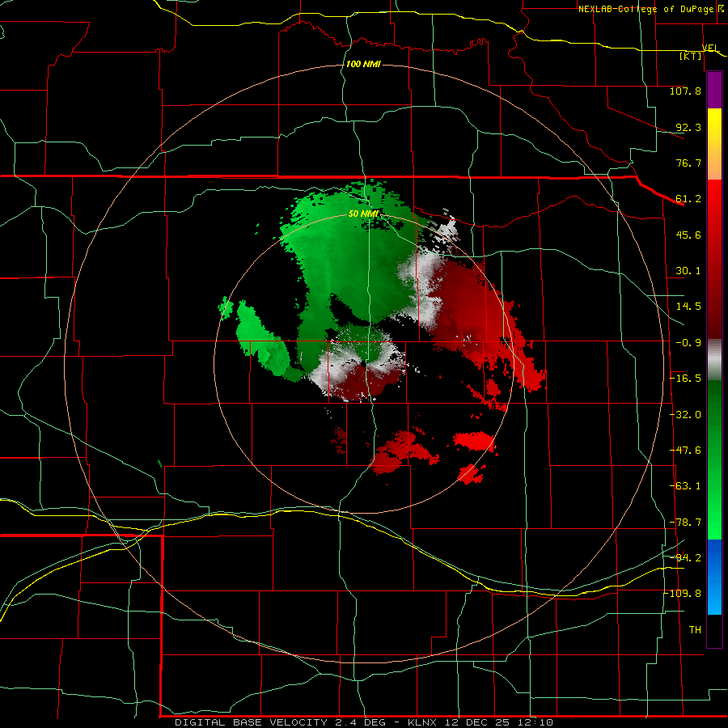Click the 61.2 velocity scale value
This screenshot has height=728, width=728.
688,199
